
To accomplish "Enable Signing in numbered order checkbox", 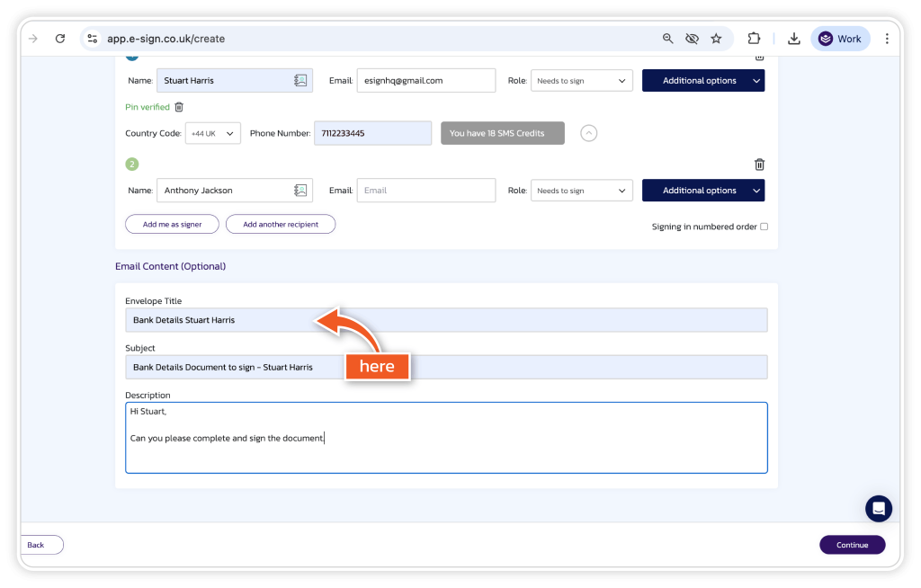I will 764,227.
